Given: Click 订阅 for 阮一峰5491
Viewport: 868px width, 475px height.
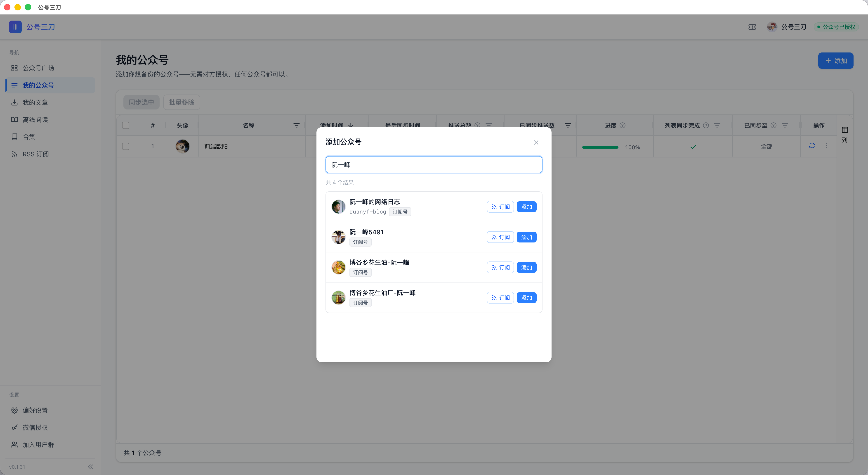Looking at the screenshot, I should point(500,237).
